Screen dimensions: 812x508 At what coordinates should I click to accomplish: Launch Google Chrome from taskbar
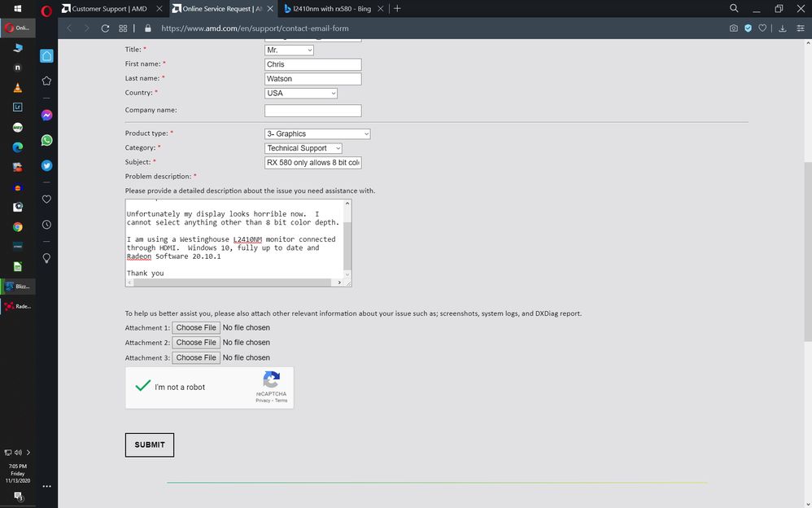18,227
